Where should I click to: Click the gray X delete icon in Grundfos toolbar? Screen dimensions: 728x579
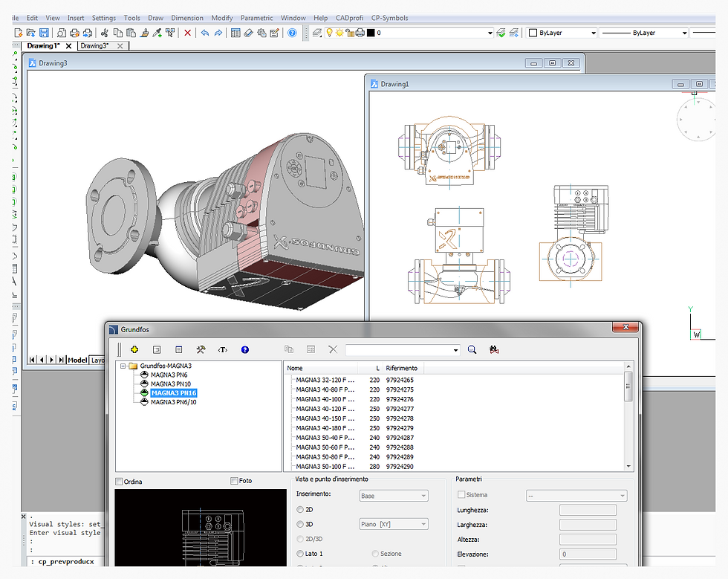333,349
